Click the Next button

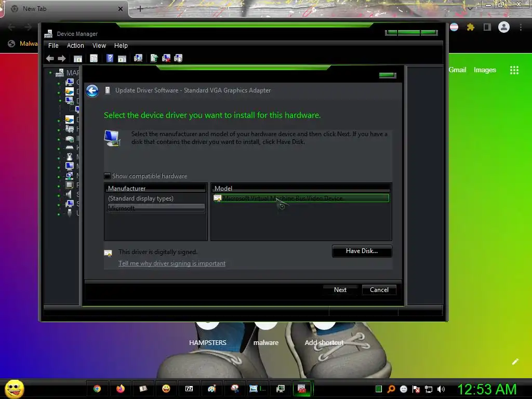coord(340,290)
